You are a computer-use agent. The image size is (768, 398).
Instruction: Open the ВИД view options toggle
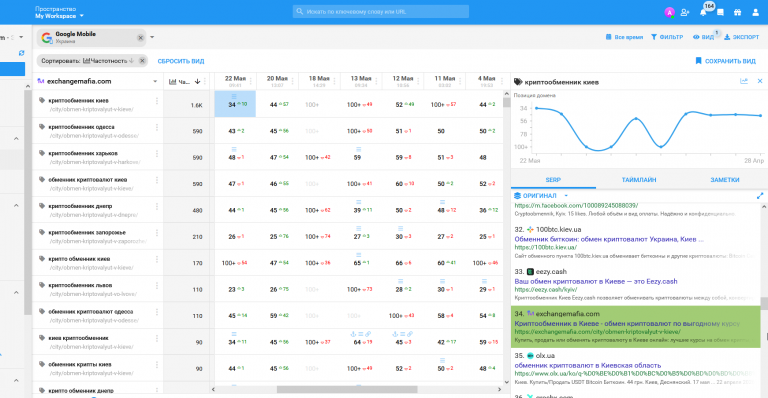tap(703, 37)
